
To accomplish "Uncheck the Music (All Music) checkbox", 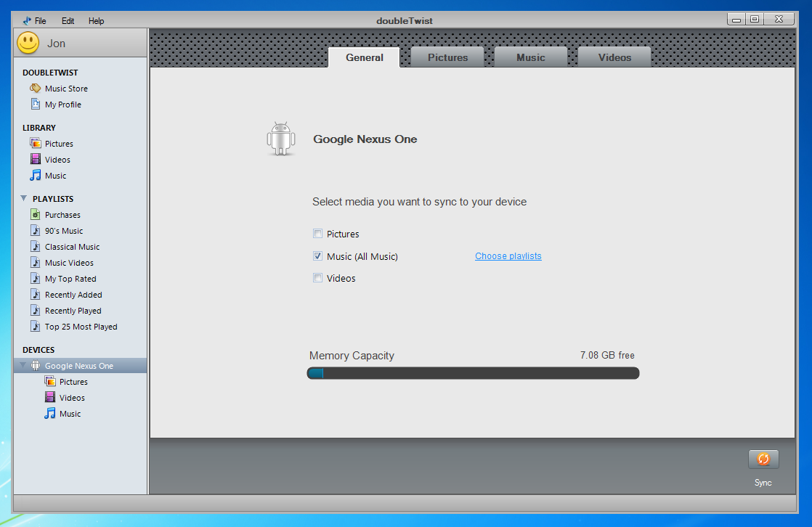I will tap(317, 256).
